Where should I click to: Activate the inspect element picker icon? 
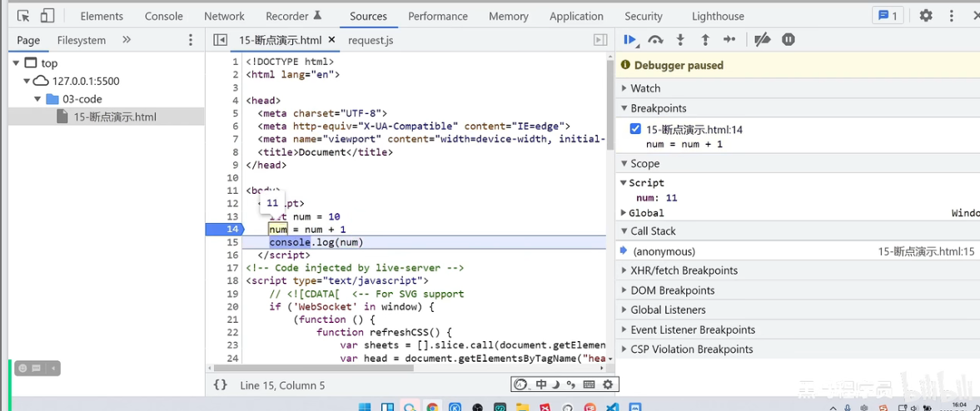23,16
